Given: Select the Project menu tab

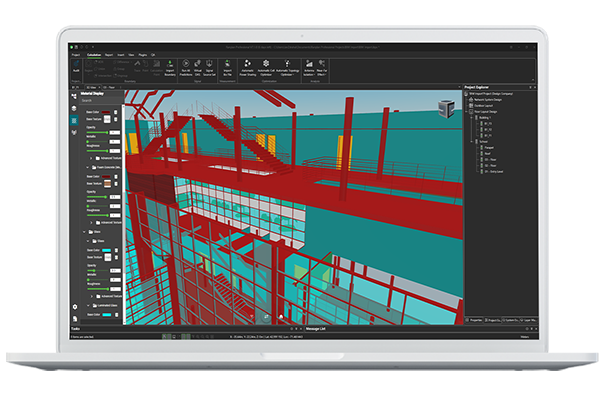Looking at the screenshot, I should click(x=76, y=55).
